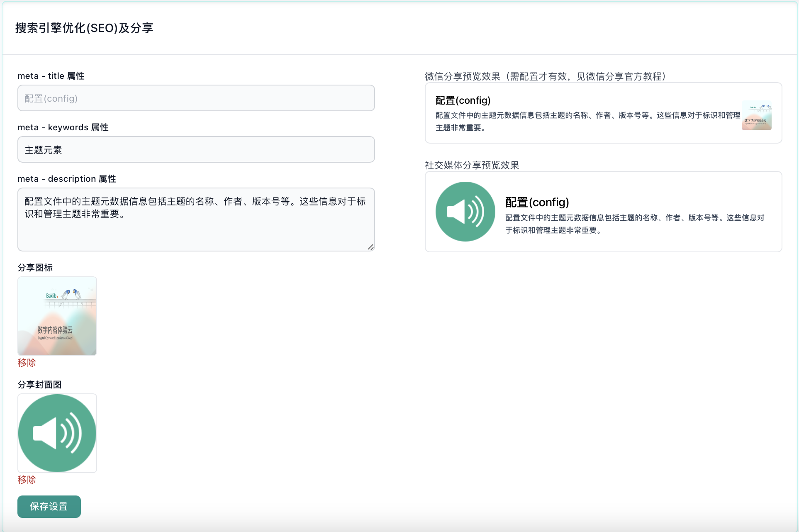The width and height of the screenshot is (799, 532).
Task: Click the Baklib share icon thumbnail
Action: tap(57, 316)
